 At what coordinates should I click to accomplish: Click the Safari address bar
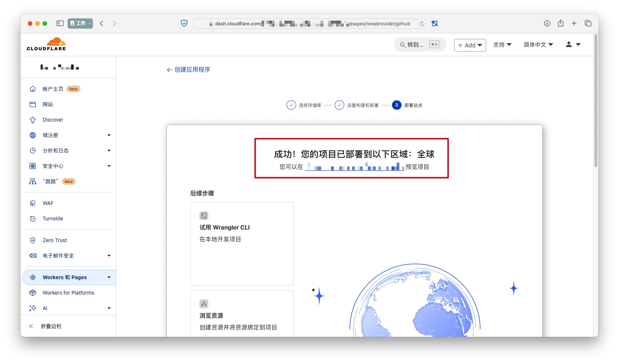[x=309, y=24]
